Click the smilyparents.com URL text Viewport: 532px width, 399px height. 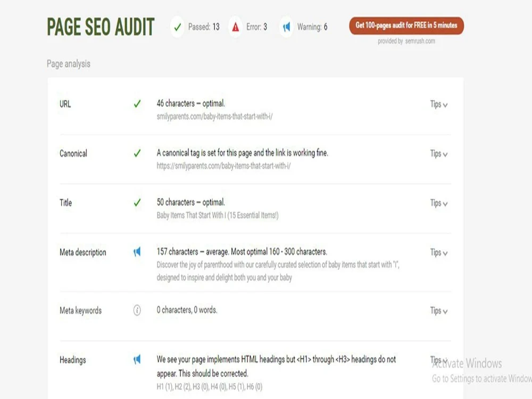(214, 117)
